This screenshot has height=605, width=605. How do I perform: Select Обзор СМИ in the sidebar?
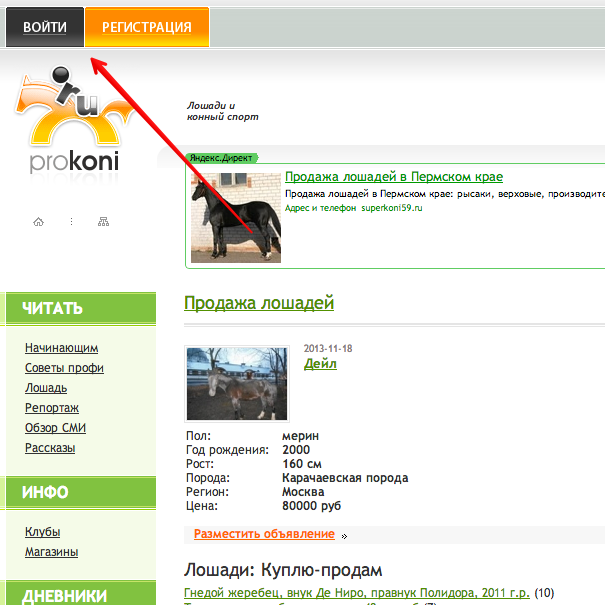click(x=55, y=428)
